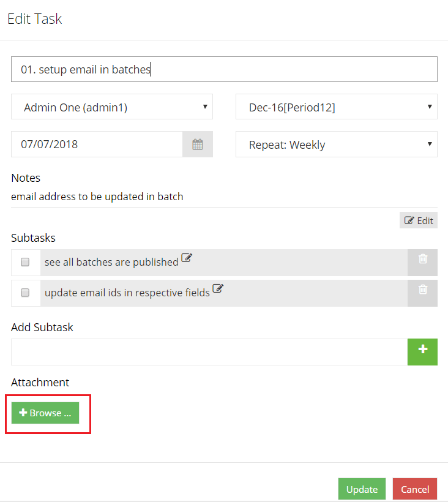Open the Repeat: Weekly dropdown
Viewport: 448px width, 502px height.
point(337,144)
